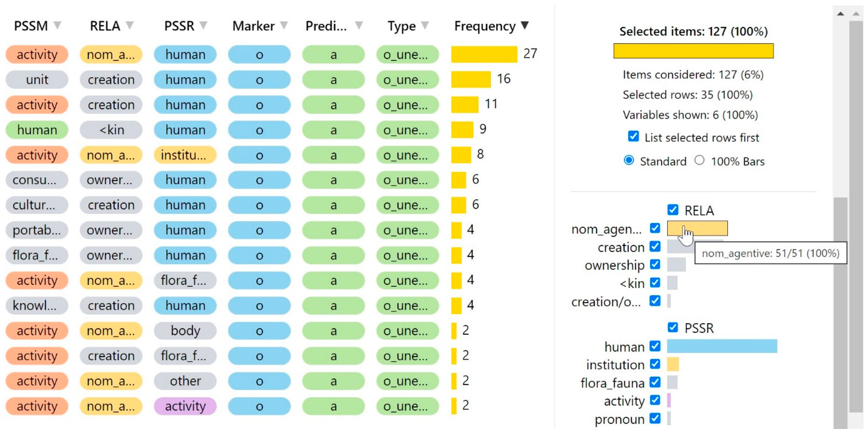Sort table by Marker column arrow
The height and width of the screenshot is (435, 868).
click(x=284, y=25)
